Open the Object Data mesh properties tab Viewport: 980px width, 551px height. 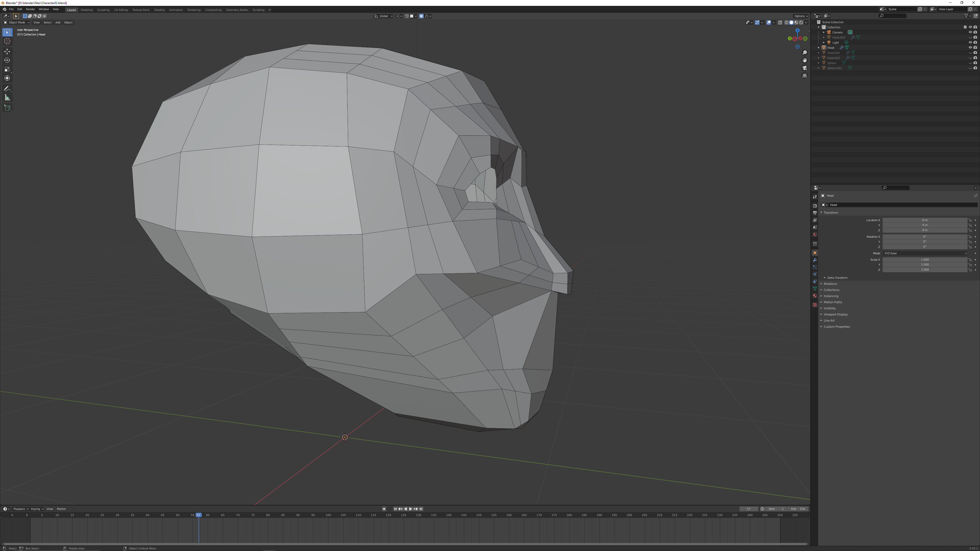[815, 289]
